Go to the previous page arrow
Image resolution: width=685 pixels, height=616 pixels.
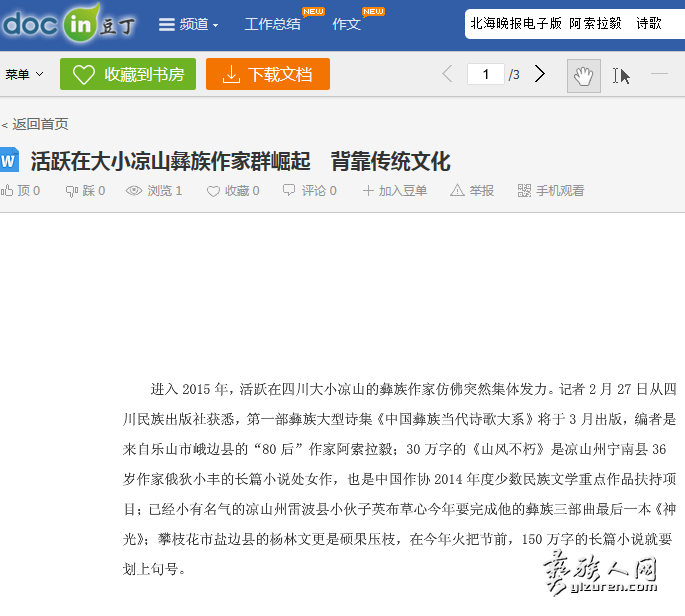pyautogui.click(x=447, y=74)
